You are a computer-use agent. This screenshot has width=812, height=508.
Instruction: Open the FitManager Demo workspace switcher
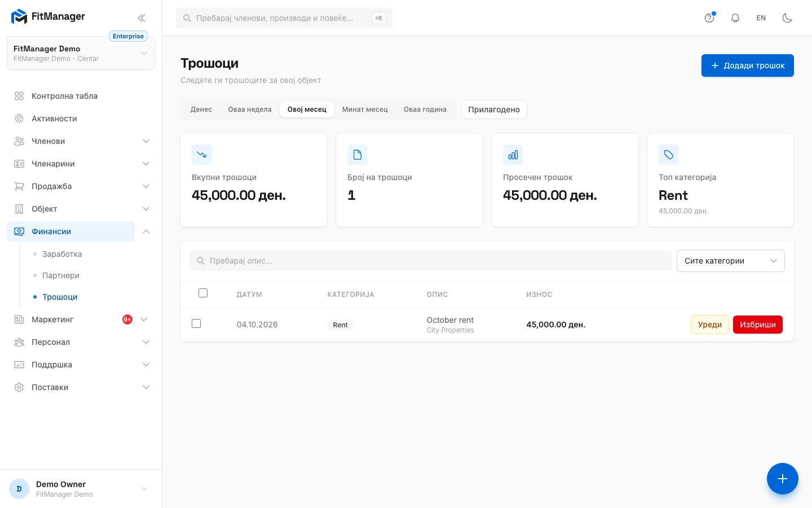(81, 53)
